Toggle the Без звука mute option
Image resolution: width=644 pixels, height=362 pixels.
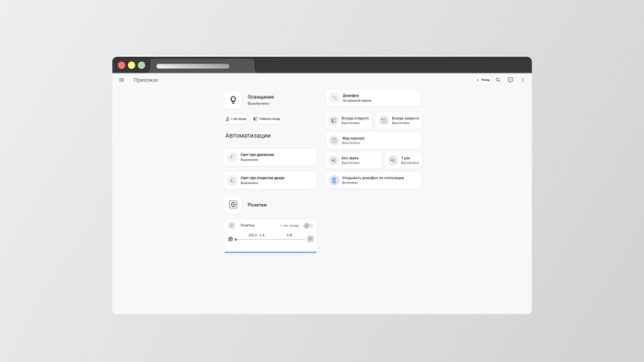(x=354, y=160)
